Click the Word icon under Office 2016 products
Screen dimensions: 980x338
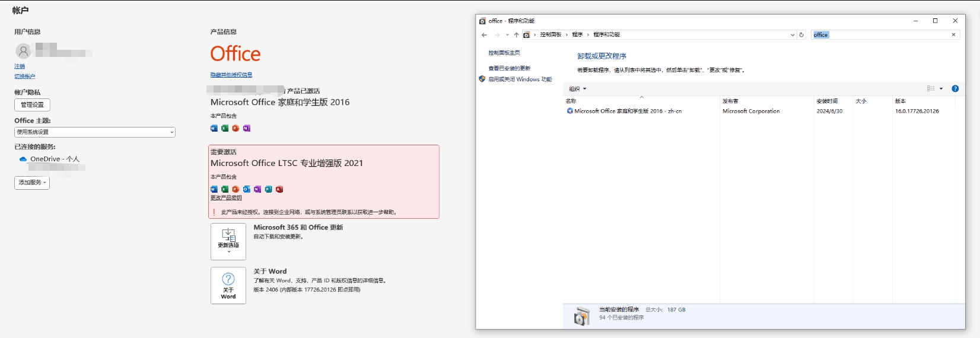[x=214, y=128]
